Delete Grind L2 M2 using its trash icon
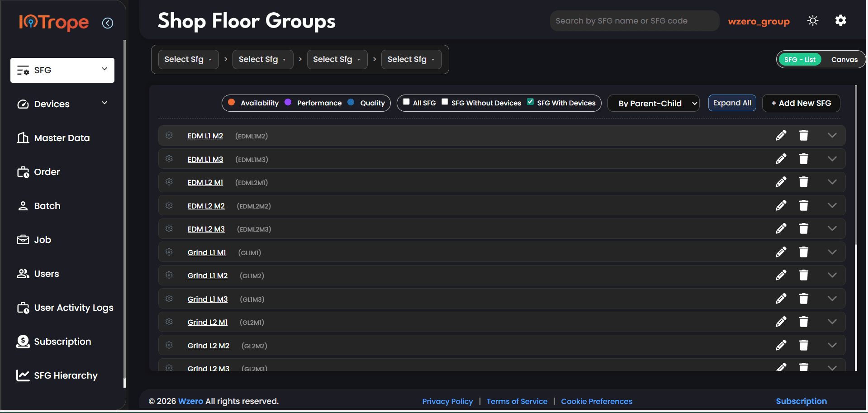The height and width of the screenshot is (413, 868). click(x=803, y=345)
